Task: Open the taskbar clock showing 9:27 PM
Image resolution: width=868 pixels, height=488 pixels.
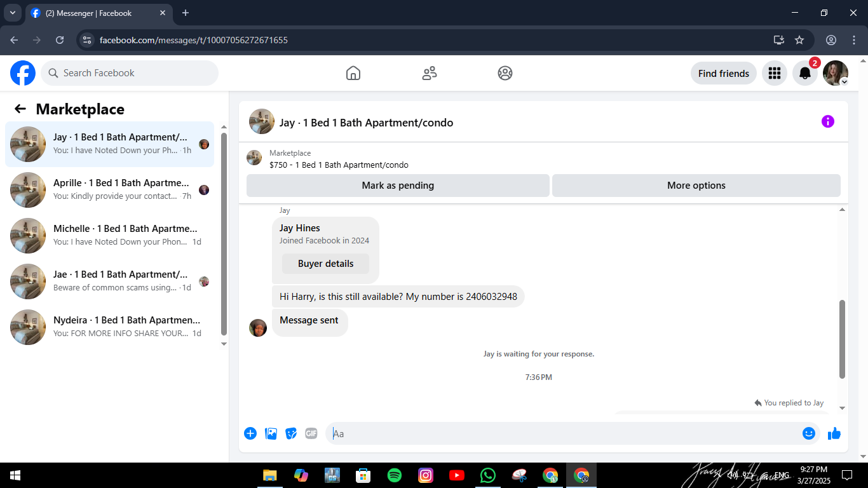Action: (x=813, y=475)
